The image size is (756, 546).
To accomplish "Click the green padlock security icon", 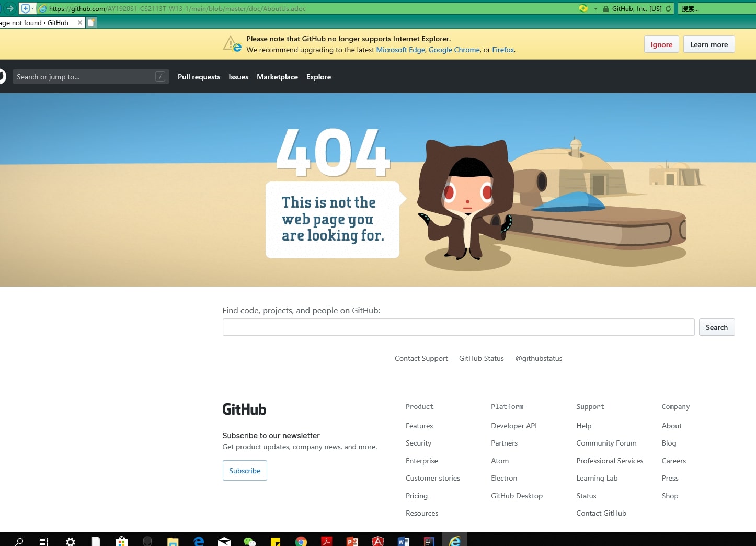I will click(x=605, y=9).
